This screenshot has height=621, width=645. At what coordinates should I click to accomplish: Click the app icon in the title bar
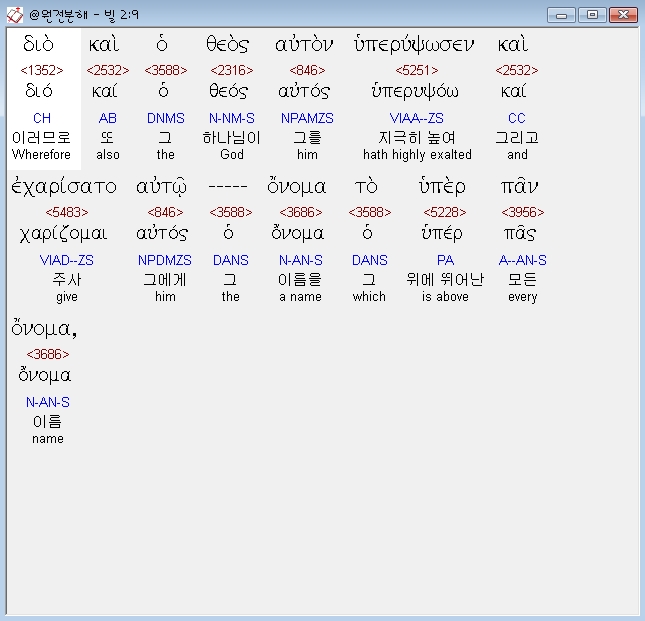coord(15,15)
